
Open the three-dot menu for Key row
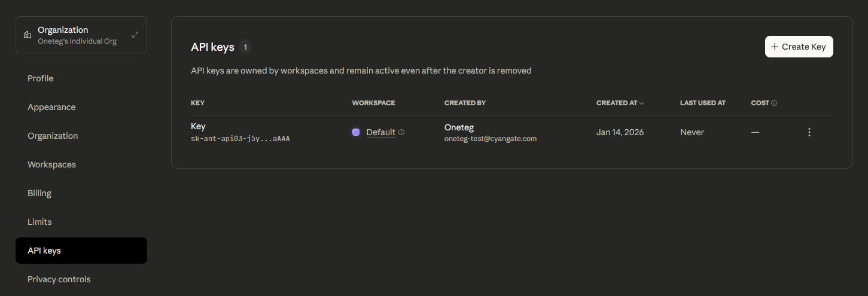(x=809, y=132)
